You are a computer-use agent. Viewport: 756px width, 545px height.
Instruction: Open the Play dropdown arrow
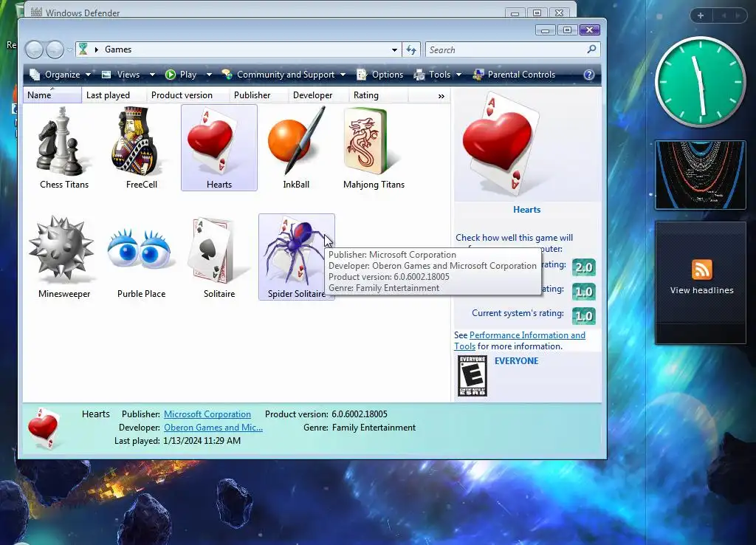[209, 75]
